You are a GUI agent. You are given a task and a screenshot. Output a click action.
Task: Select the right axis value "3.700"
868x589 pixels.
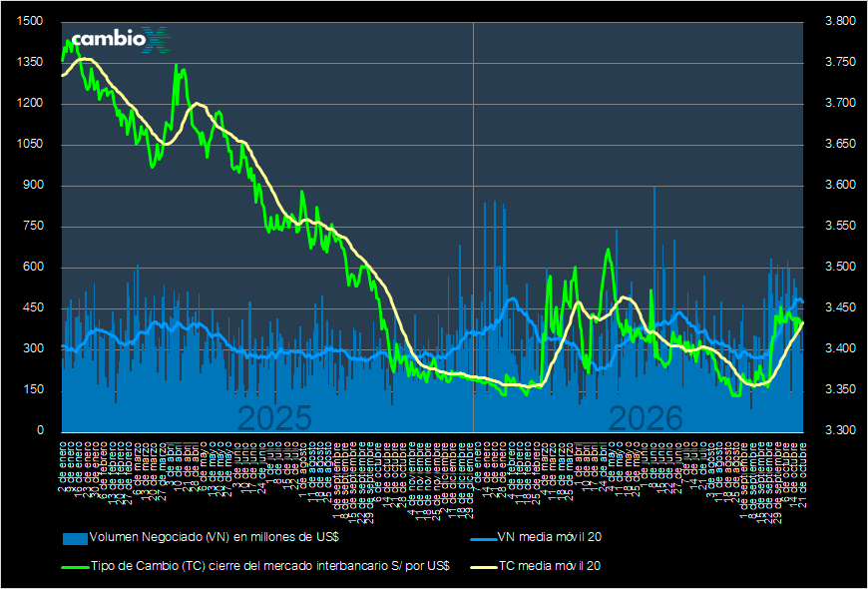pyautogui.click(x=840, y=104)
